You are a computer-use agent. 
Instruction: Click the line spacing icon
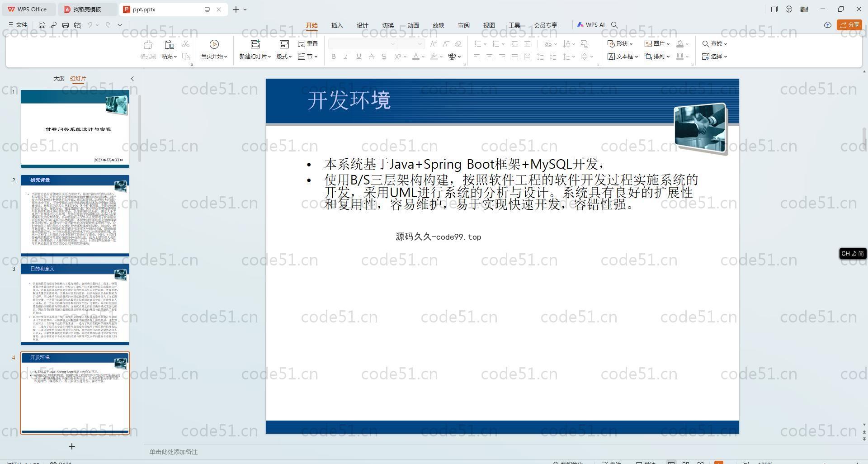(566, 57)
